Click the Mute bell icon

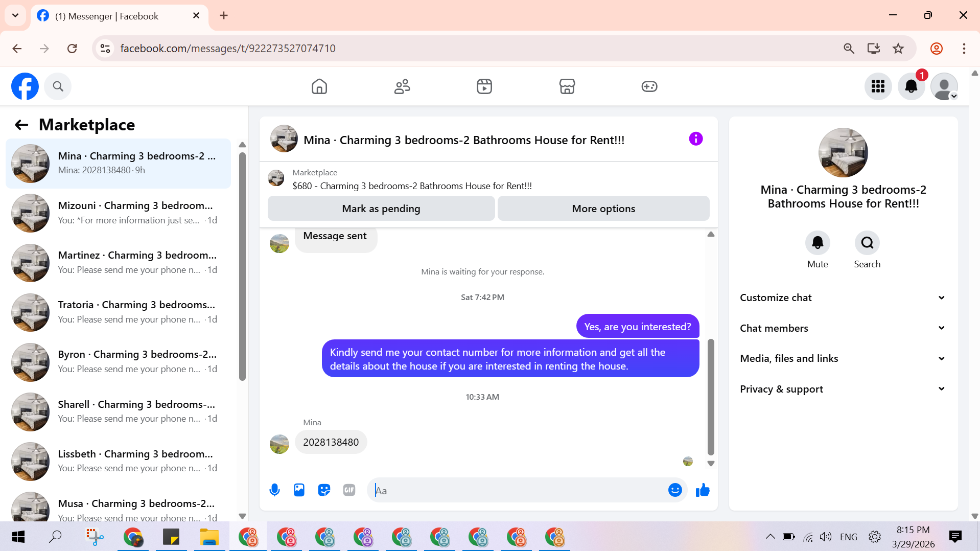pos(818,243)
